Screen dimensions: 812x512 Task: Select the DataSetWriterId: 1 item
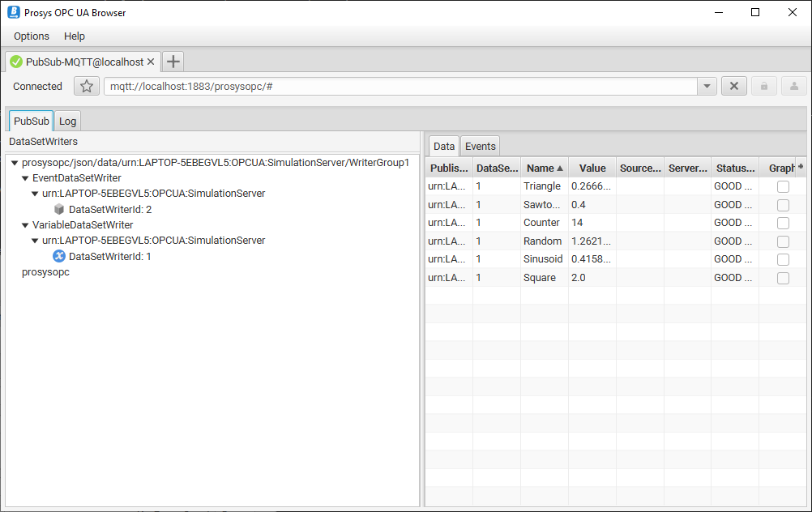point(109,257)
